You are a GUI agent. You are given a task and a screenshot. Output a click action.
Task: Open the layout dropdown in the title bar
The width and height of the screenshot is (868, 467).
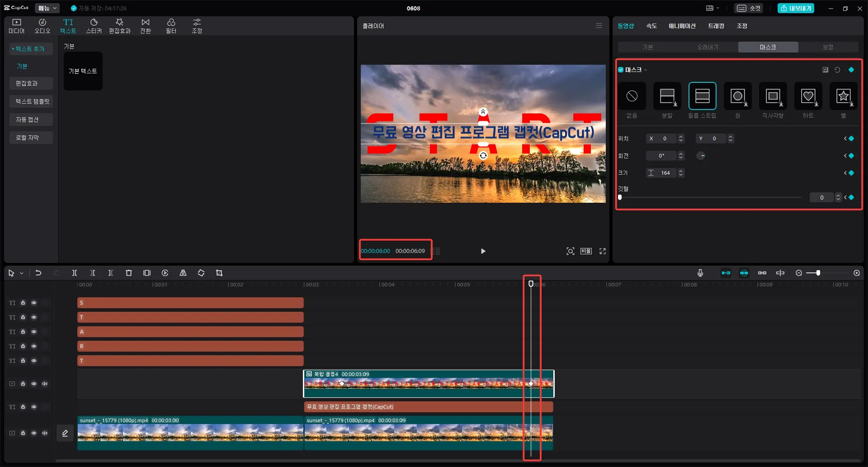[712, 8]
